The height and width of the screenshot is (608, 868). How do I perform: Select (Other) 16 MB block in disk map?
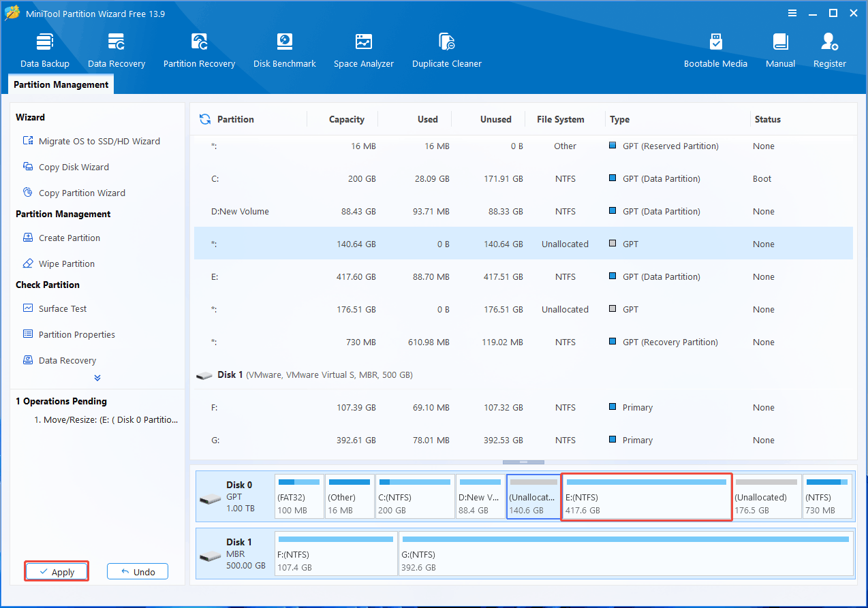[x=350, y=497]
